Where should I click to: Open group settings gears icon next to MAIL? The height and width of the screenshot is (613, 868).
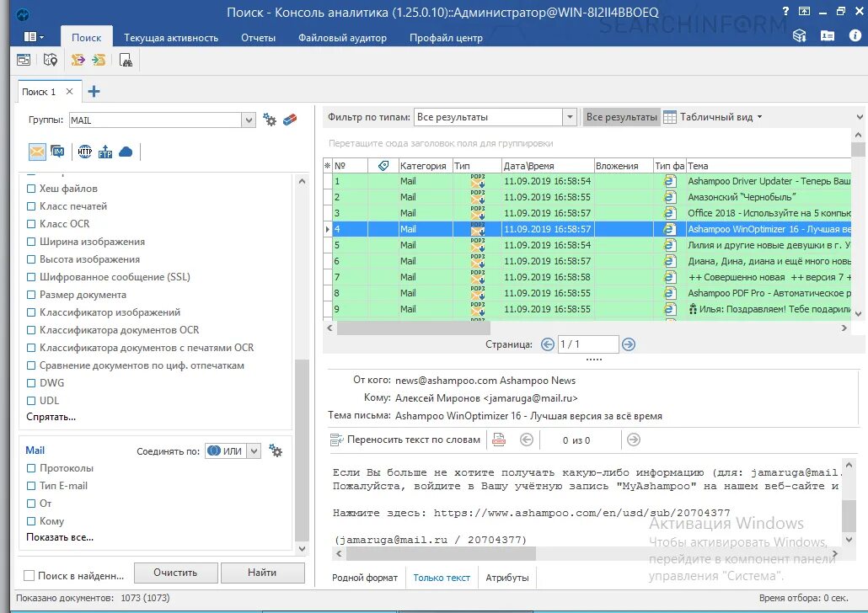click(x=270, y=120)
